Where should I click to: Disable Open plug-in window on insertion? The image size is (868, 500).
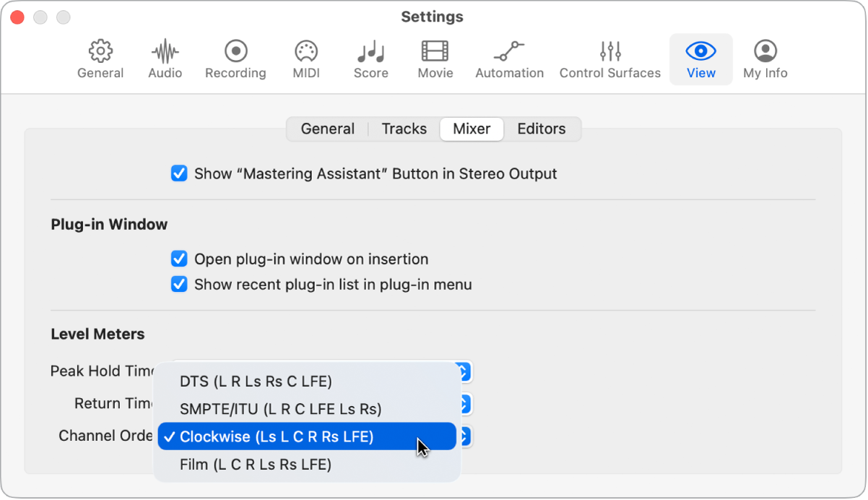[179, 259]
